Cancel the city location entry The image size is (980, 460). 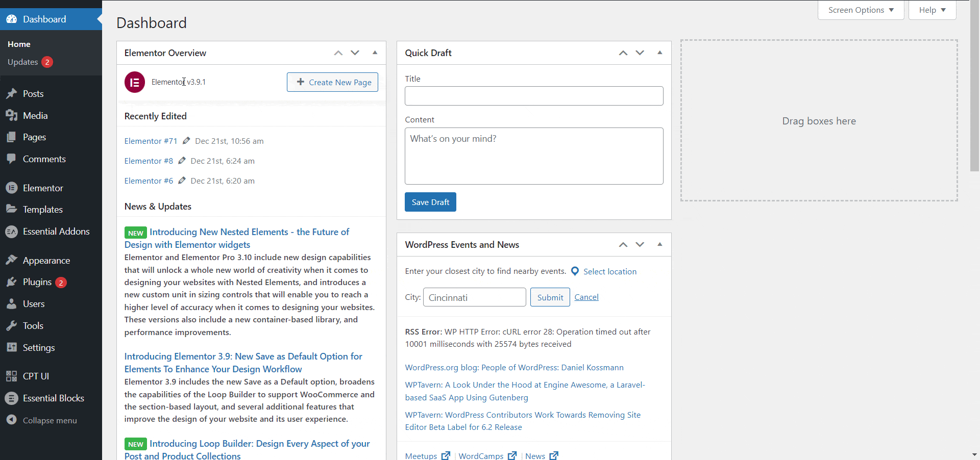tap(586, 297)
